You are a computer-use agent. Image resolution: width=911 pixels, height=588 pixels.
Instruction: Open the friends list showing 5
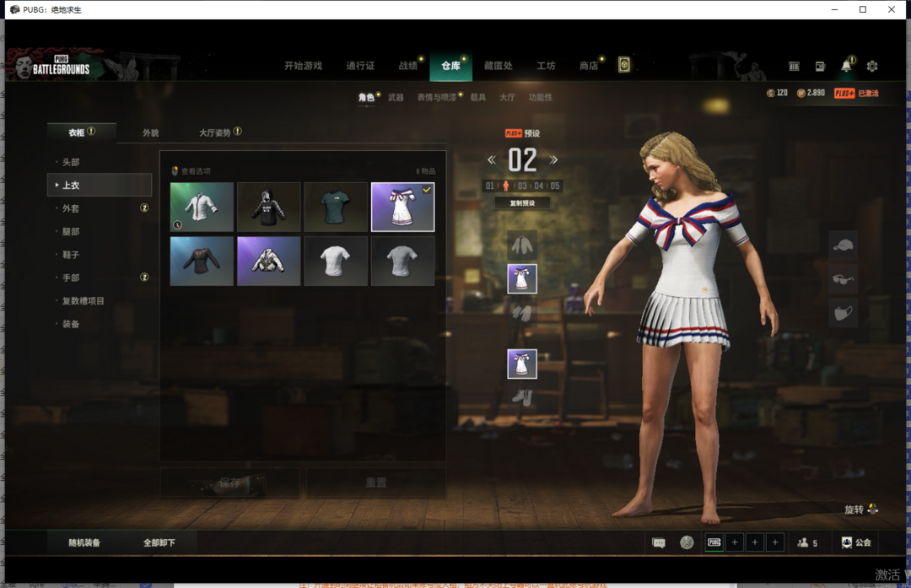(807, 542)
